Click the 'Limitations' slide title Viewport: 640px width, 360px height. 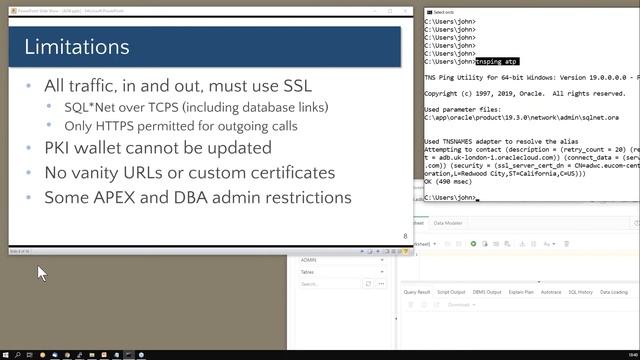tap(77, 47)
